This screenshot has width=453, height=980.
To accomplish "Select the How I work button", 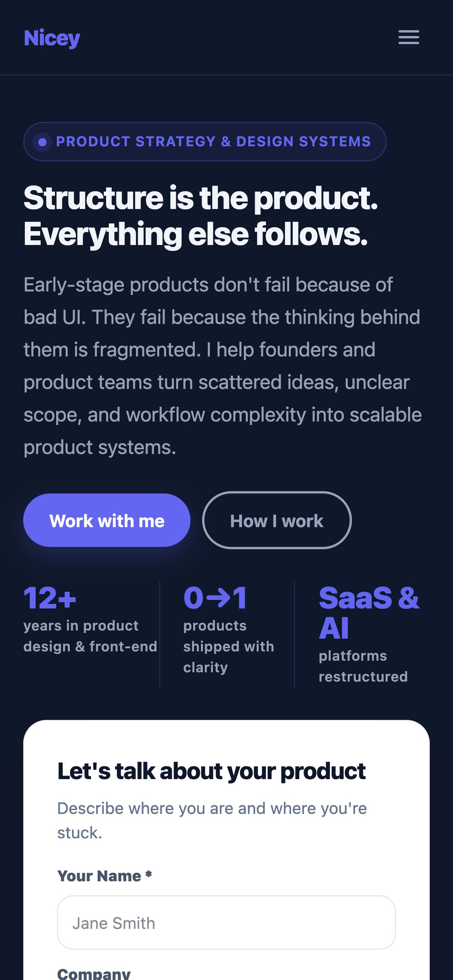I will 277,521.
